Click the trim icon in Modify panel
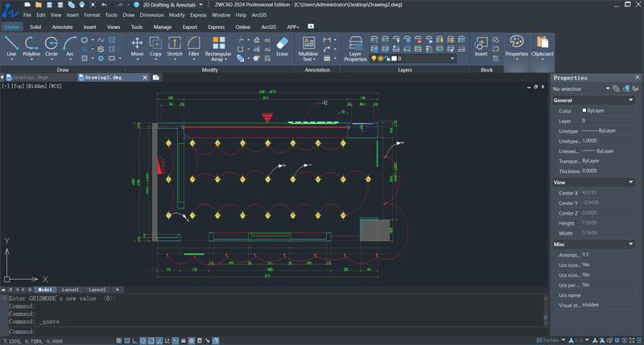644x345 pixels. tap(241, 39)
